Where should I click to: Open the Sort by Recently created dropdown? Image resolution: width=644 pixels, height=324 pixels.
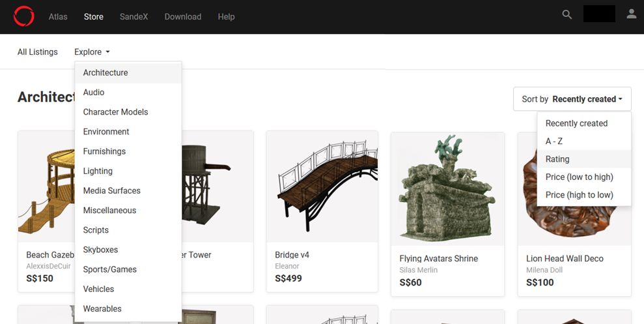tap(572, 99)
